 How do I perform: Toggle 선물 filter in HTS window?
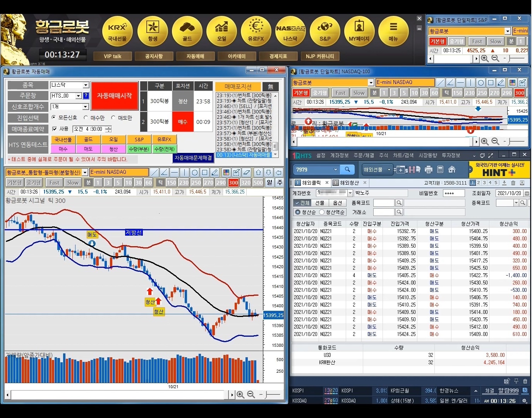pos(320,203)
